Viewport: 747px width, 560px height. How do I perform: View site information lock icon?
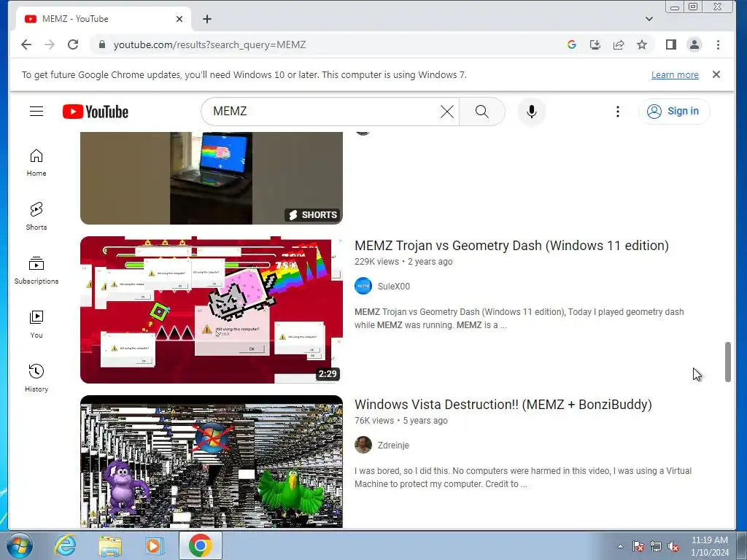(101, 44)
